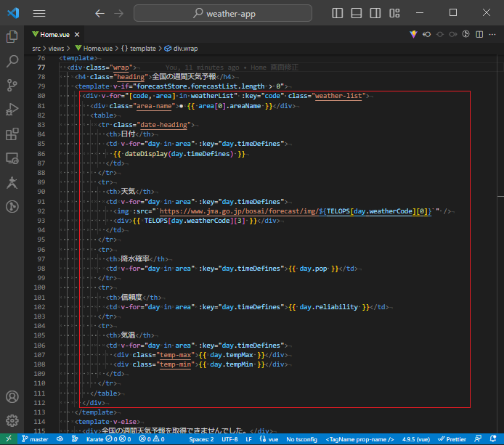Expand the views breadcrumb

pos(56,49)
